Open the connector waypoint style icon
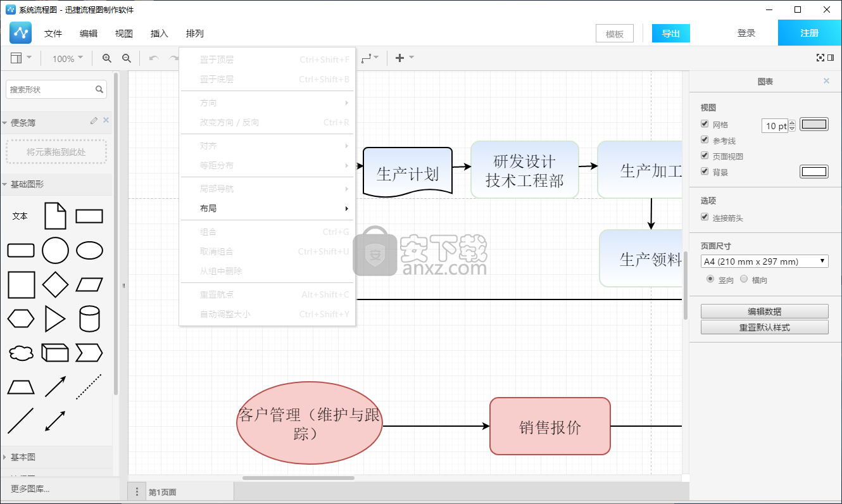The width and height of the screenshot is (842, 504). pyautogui.click(x=370, y=58)
